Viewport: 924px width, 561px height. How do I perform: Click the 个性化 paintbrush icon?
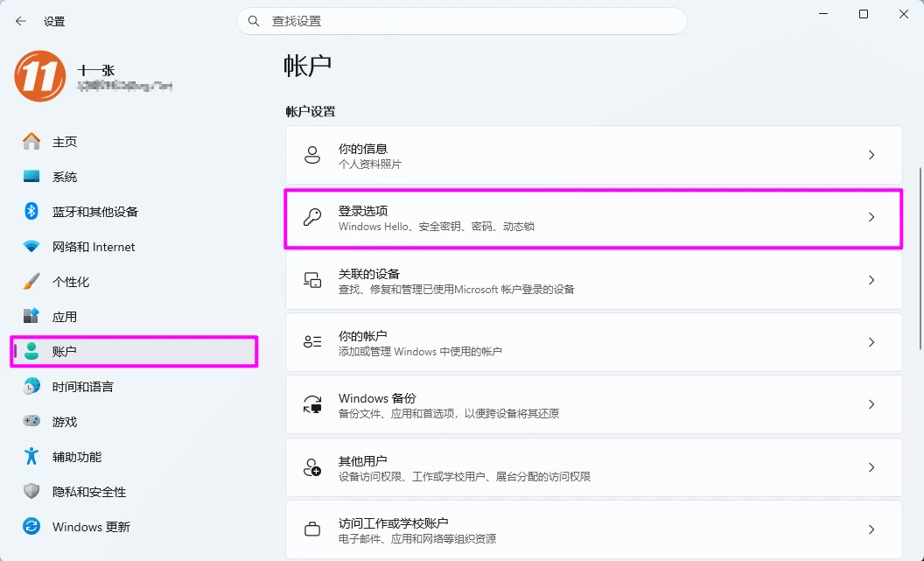[x=31, y=281]
